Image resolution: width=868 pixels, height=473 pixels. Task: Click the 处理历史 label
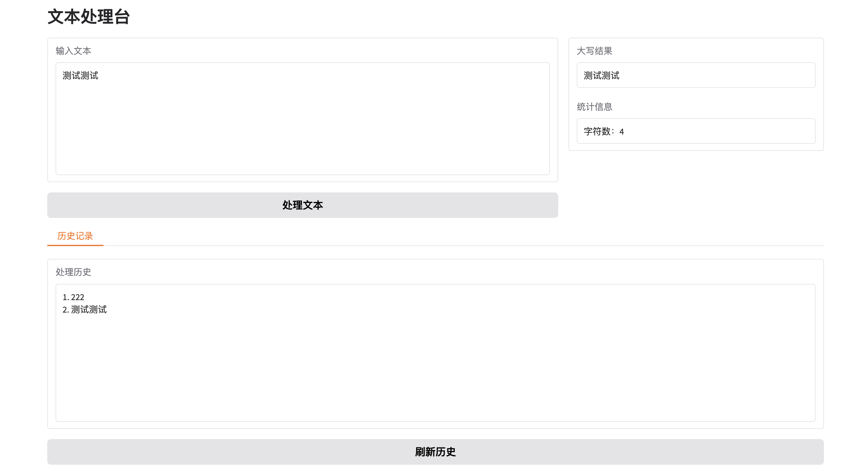[73, 272]
